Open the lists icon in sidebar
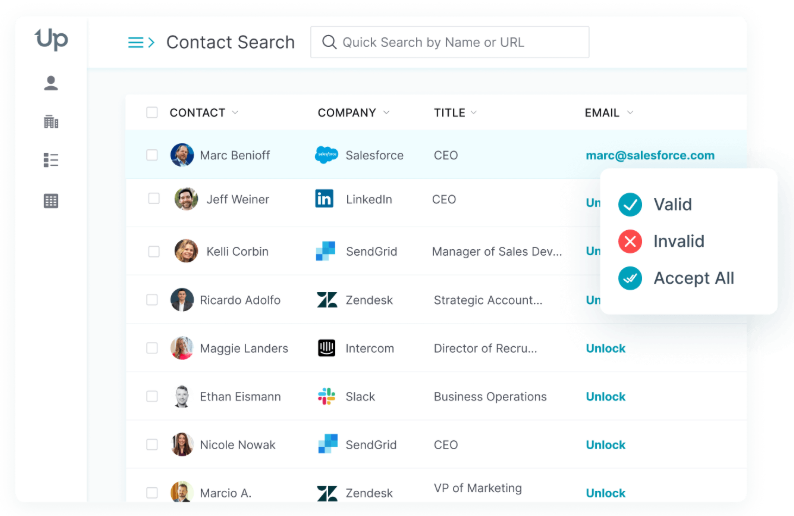This screenshot has height=516, width=794. coord(51,160)
